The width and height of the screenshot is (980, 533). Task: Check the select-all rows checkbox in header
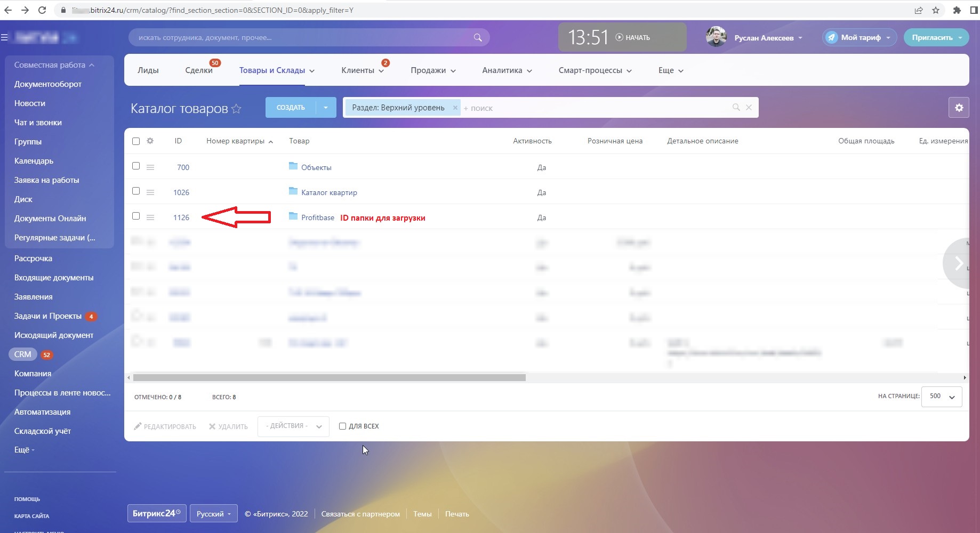pos(136,141)
